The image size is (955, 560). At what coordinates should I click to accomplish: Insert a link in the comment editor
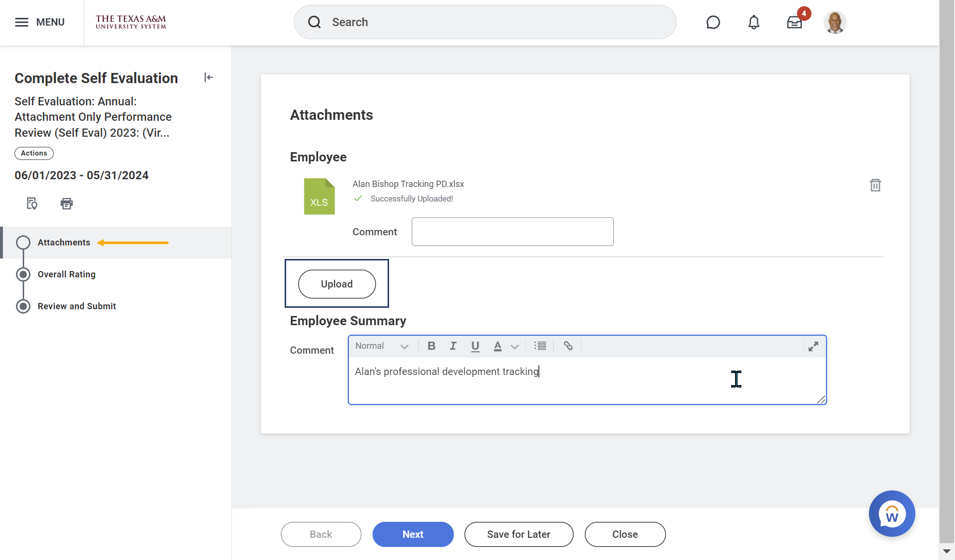click(x=568, y=346)
